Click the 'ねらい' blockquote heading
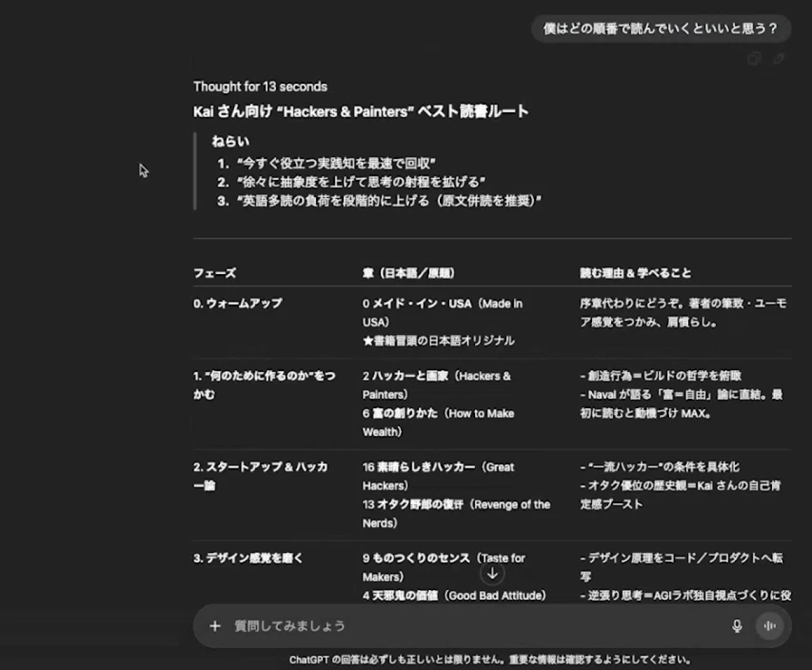 click(230, 141)
